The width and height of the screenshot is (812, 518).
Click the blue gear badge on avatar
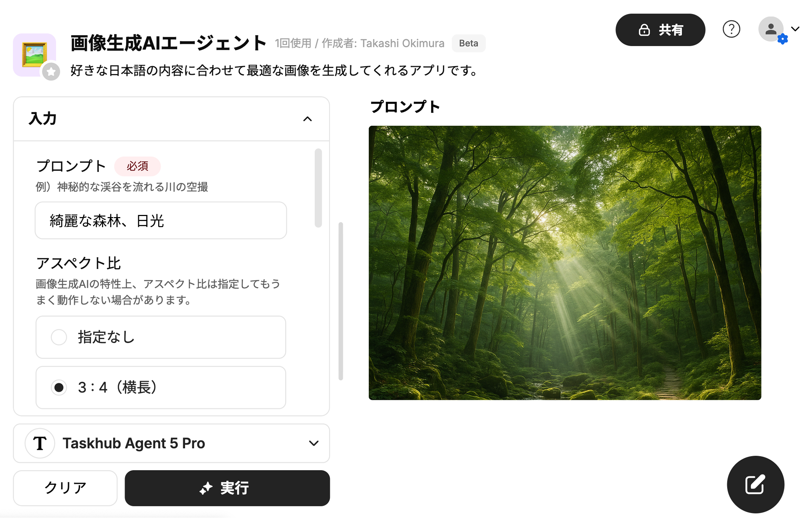[x=783, y=39]
